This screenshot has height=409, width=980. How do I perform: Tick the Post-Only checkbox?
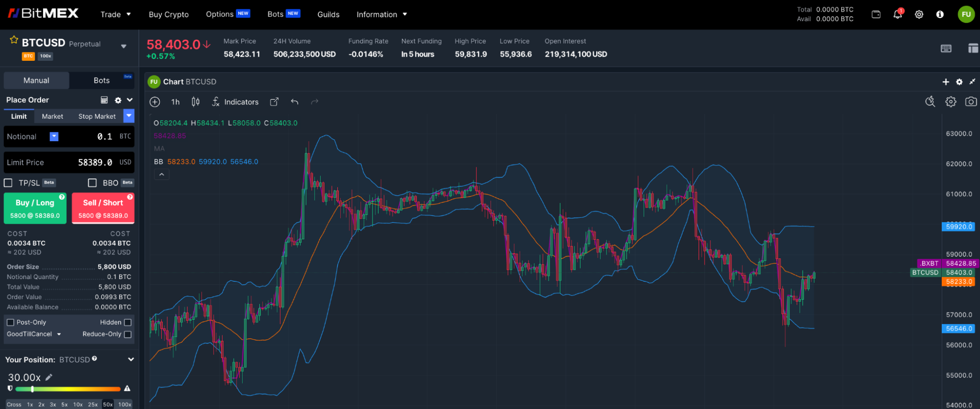(10, 322)
